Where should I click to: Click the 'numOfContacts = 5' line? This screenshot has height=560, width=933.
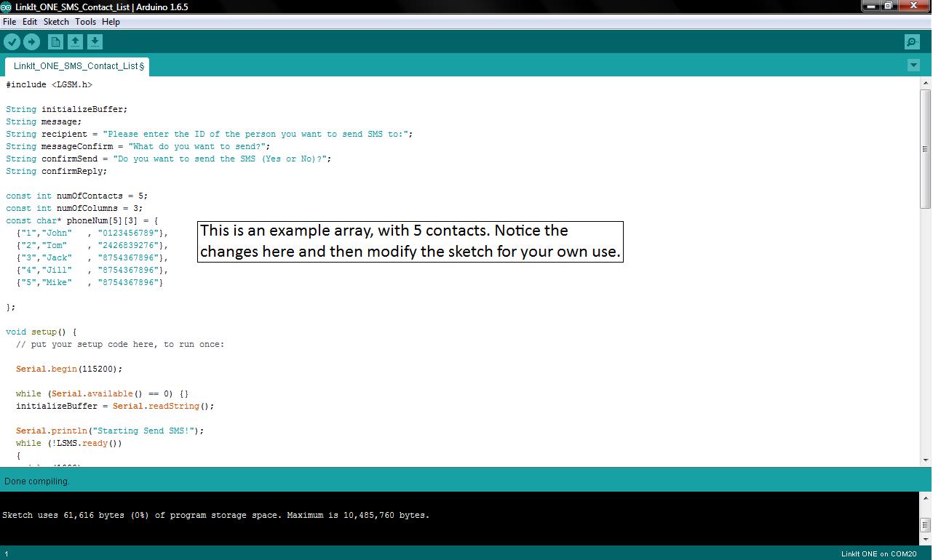77,196
